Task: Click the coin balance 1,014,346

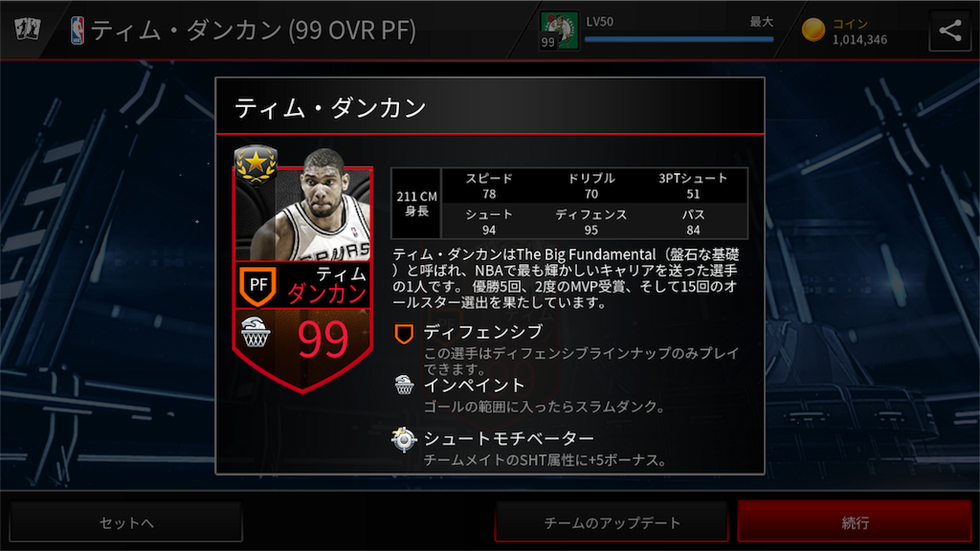Action: click(859, 39)
